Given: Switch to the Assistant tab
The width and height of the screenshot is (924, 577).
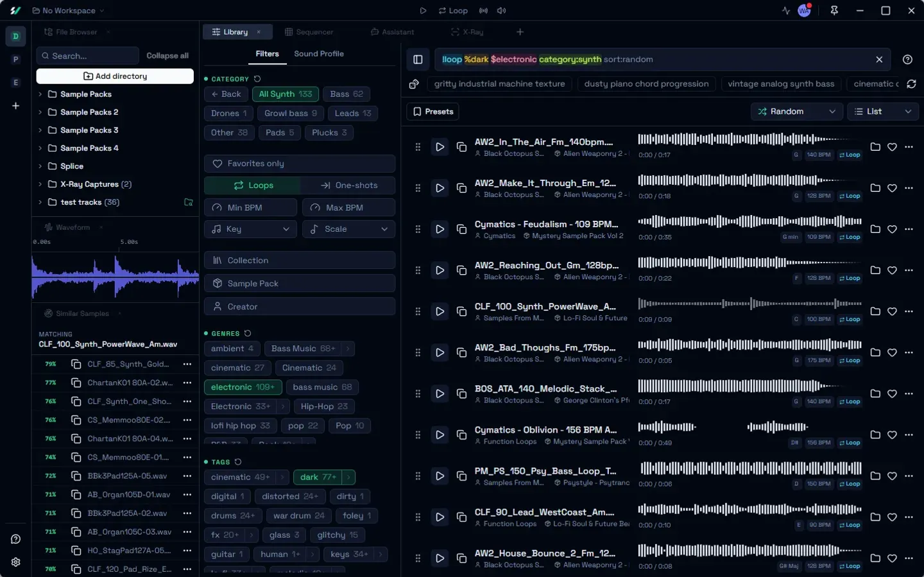Looking at the screenshot, I should pos(393,32).
